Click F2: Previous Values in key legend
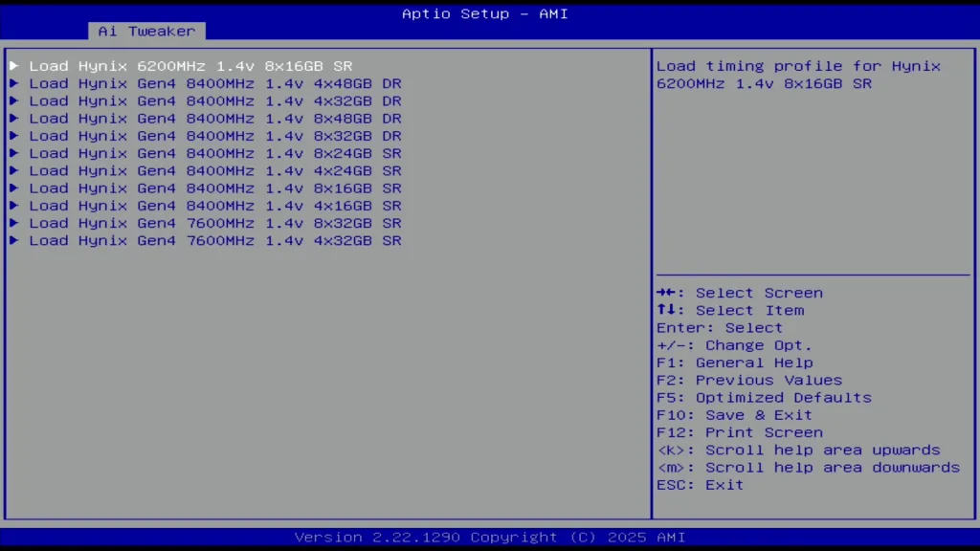This screenshot has width=980, height=551. click(749, 380)
